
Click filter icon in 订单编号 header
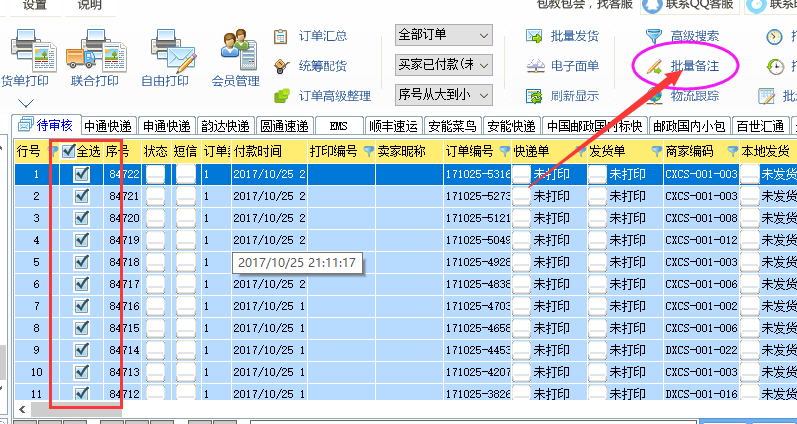(504, 151)
